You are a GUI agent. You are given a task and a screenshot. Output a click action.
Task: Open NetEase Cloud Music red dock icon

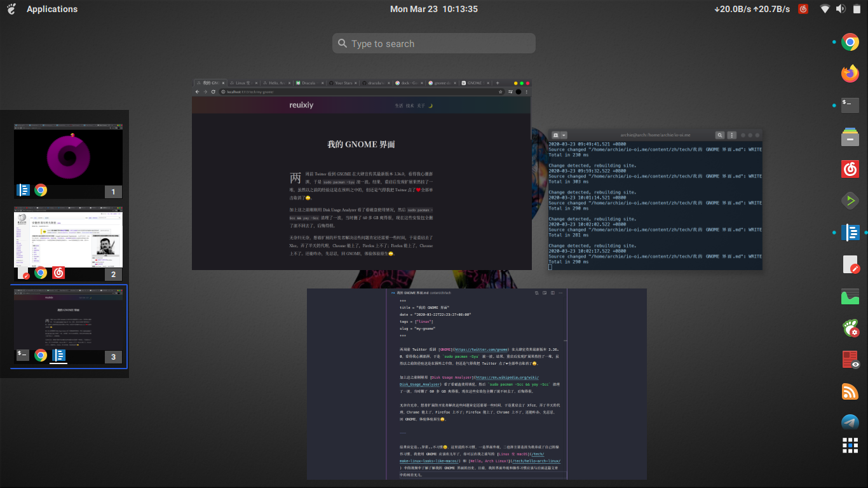[x=850, y=169]
